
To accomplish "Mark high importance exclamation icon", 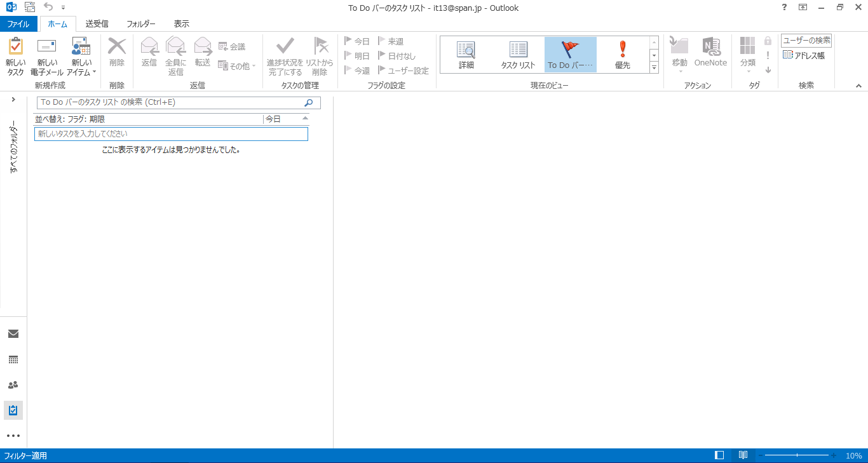I will (768, 56).
